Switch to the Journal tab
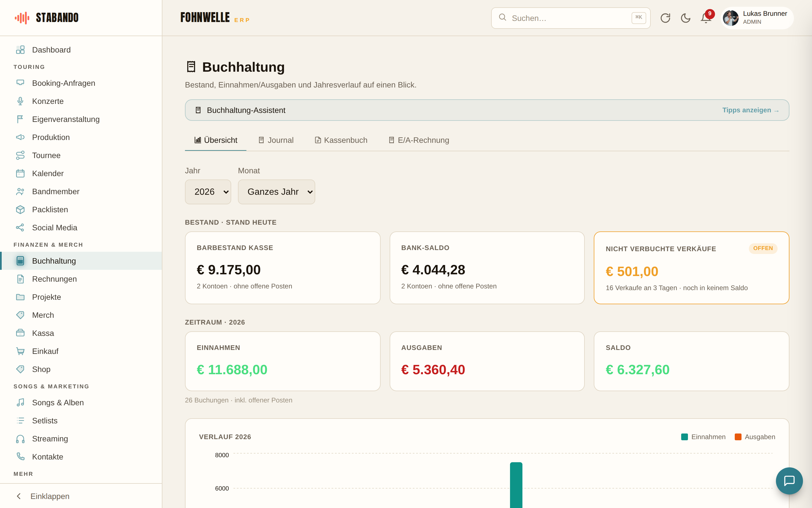Viewport: 812px width, 508px height. coord(276,140)
